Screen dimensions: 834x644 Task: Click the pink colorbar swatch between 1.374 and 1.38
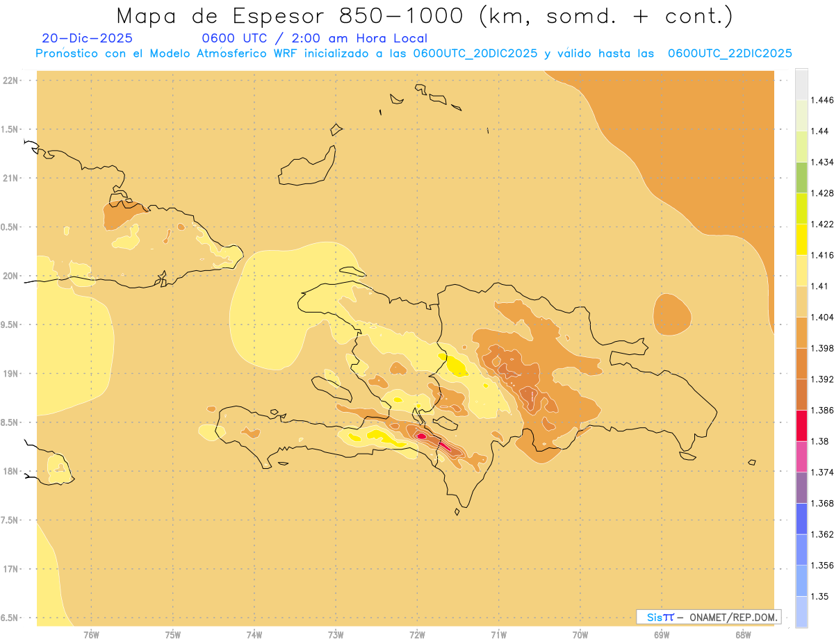pyautogui.click(x=801, y=456)
